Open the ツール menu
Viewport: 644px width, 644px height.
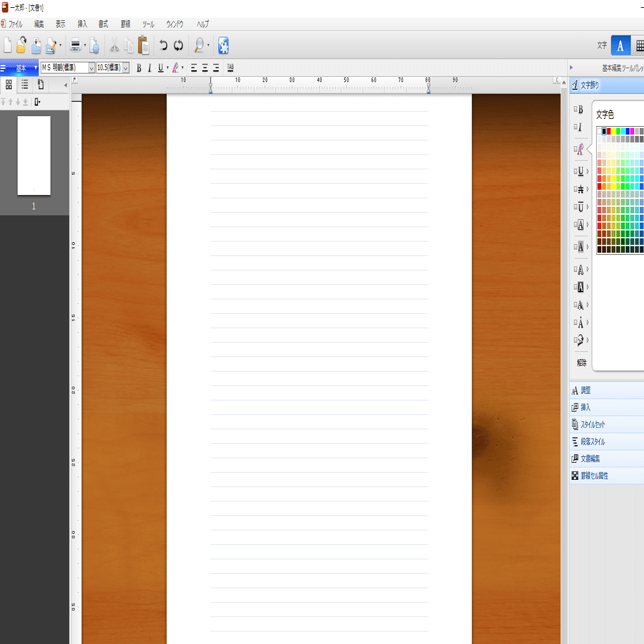[148, 24]
